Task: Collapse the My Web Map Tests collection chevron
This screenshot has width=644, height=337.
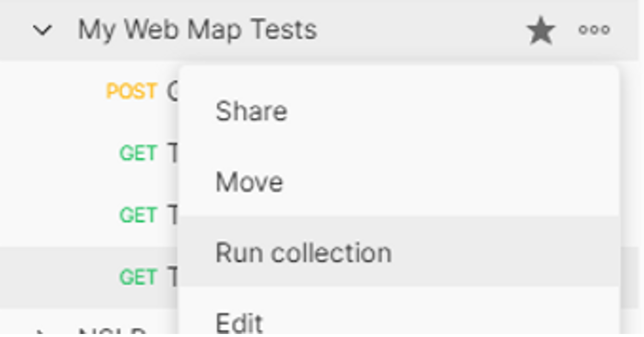Action: coord(42,30)
